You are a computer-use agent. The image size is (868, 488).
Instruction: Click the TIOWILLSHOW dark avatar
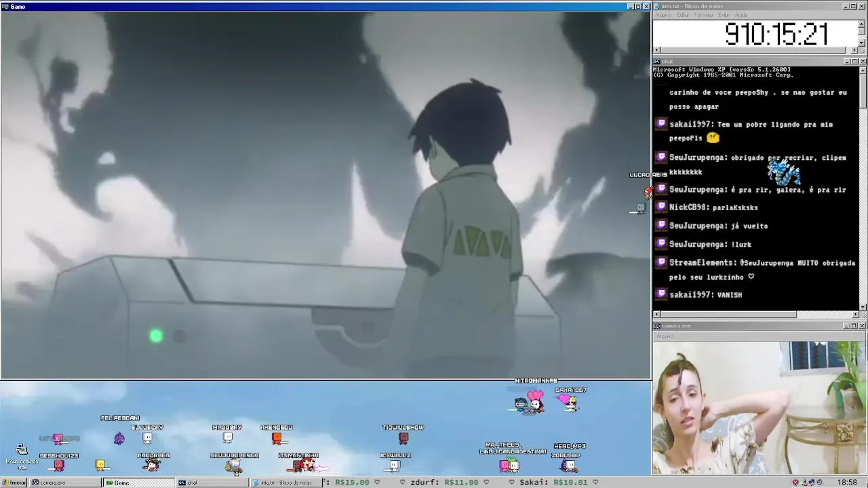click(x=403, y=438)
